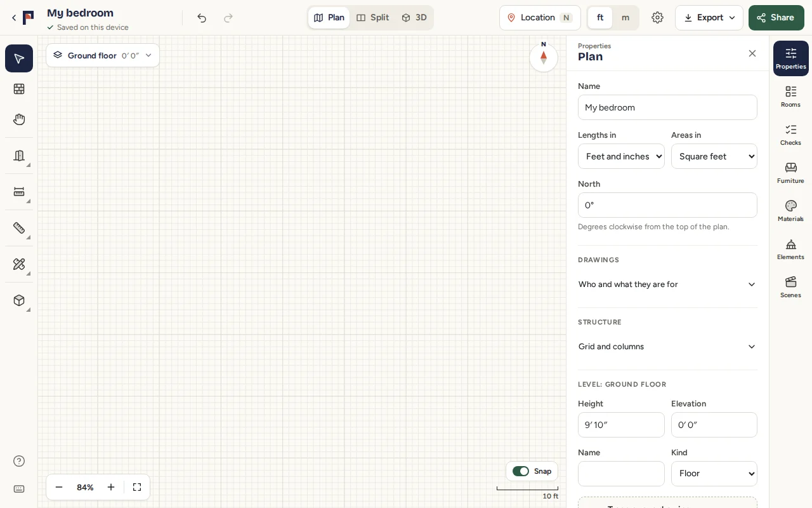The image size is (812, 508).
Task: Close the Properties panel
Action: tap(752, 53)
